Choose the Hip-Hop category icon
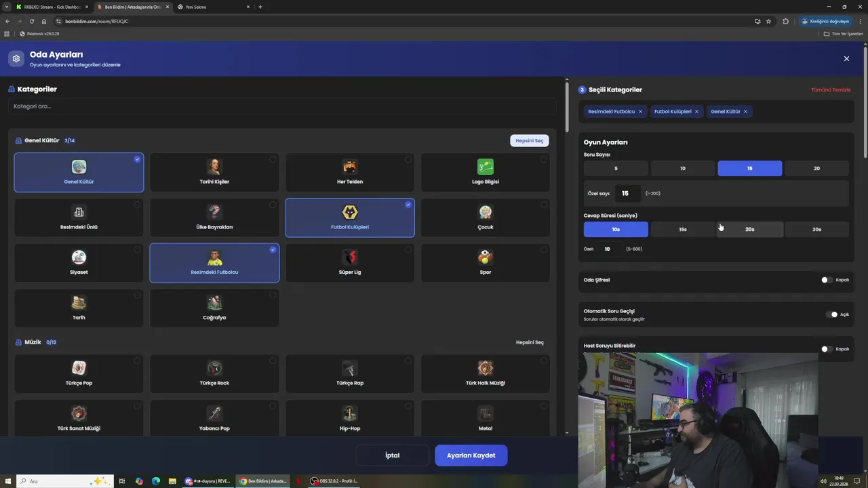Screen dimensions: 868x488 (350, 413)
